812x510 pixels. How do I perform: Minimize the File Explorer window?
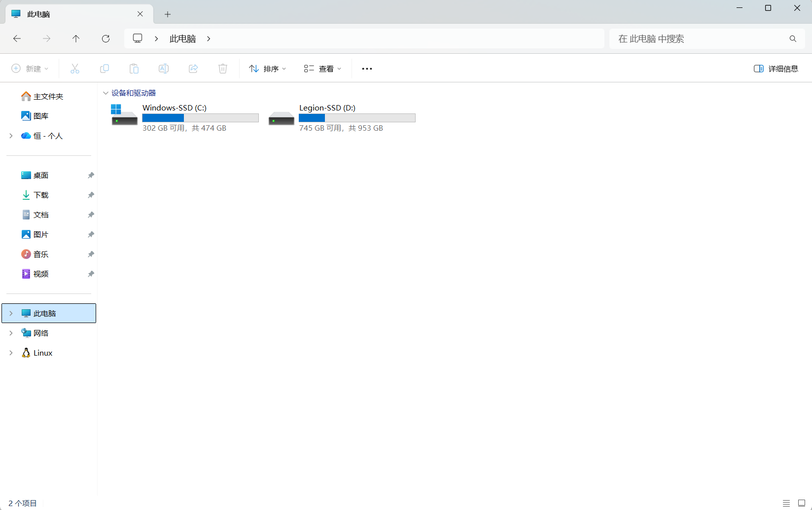[x=740, y=8]
